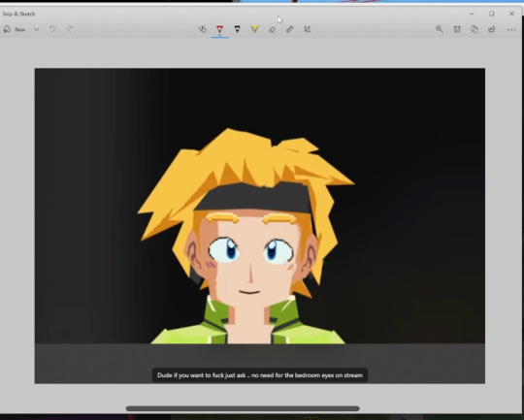Copy the snip to clipboard

pyautogui.click(x=475, y=29)
